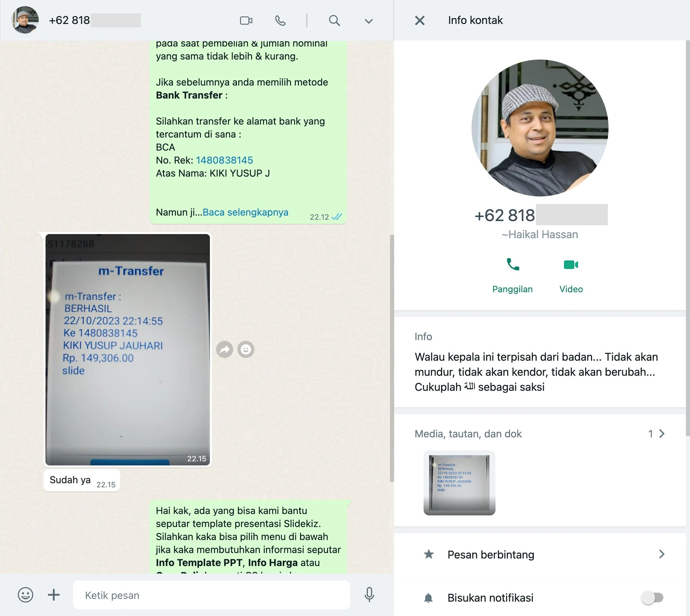
Task: Open m-Transfer thumbnail in media section
Action: pyautogui.click(x=459, y=483)
